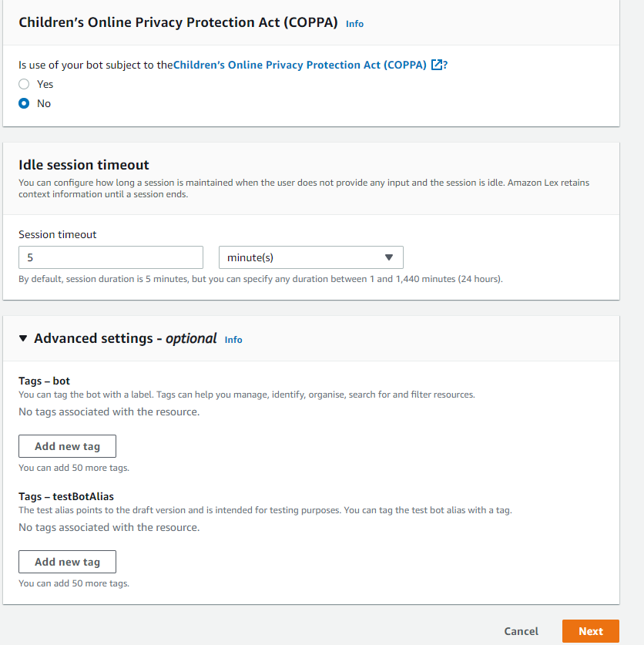
Task: Select the No radio button for COPPA
Action: coord(24,103)
